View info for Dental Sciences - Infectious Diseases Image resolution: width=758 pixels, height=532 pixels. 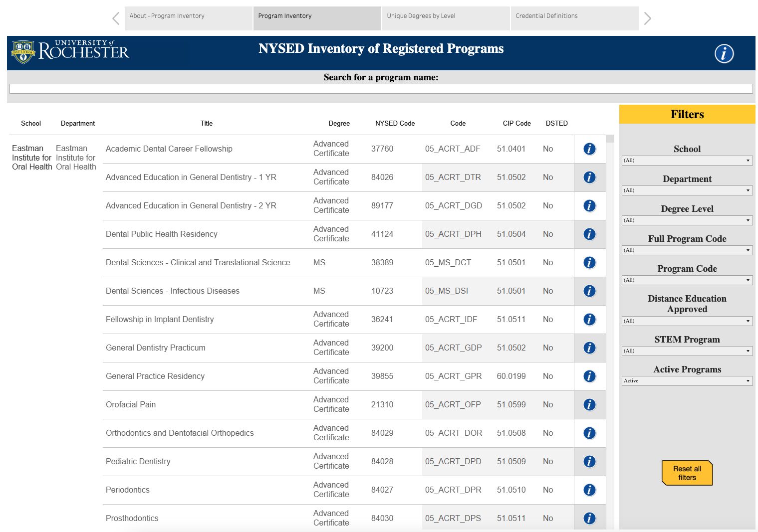(x=589, y=291)
